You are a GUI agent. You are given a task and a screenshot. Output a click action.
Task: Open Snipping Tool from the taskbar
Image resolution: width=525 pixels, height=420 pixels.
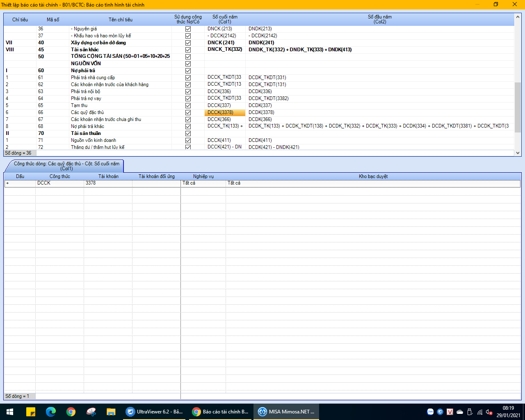pyautogui.click(x=91, y=412)
